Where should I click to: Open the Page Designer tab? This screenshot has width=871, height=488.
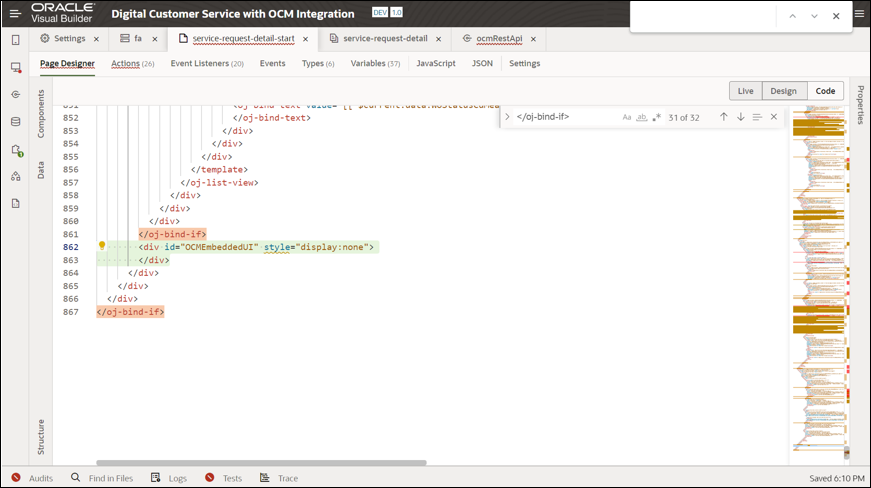[x=67, y=63]
